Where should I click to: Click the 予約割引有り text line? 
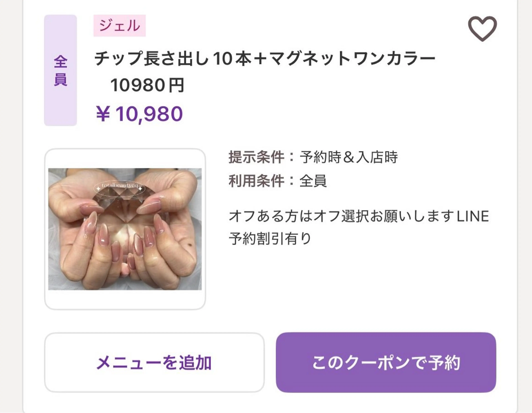coord(270,239)
